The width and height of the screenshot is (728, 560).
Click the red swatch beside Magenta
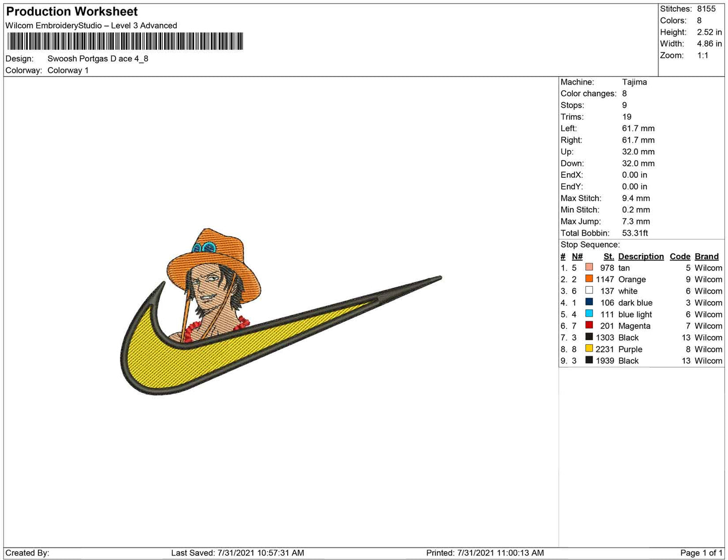click(x=589, y=325)
